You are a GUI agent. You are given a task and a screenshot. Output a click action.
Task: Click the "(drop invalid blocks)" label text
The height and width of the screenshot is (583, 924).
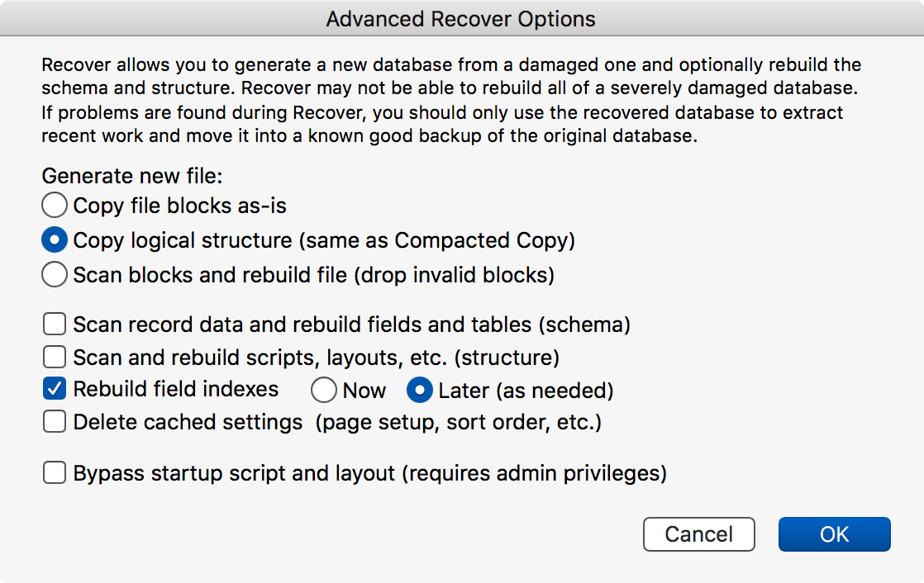[x=455, y=275]
